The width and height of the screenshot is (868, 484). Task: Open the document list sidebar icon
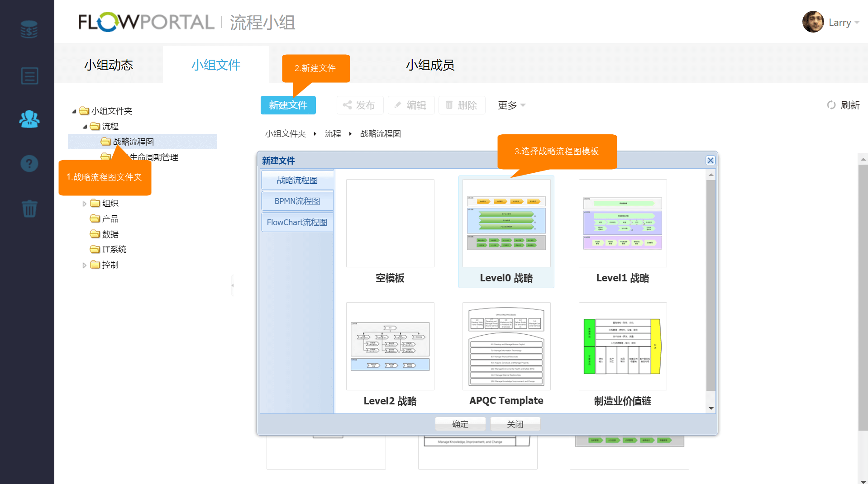[x=29, y=76]
